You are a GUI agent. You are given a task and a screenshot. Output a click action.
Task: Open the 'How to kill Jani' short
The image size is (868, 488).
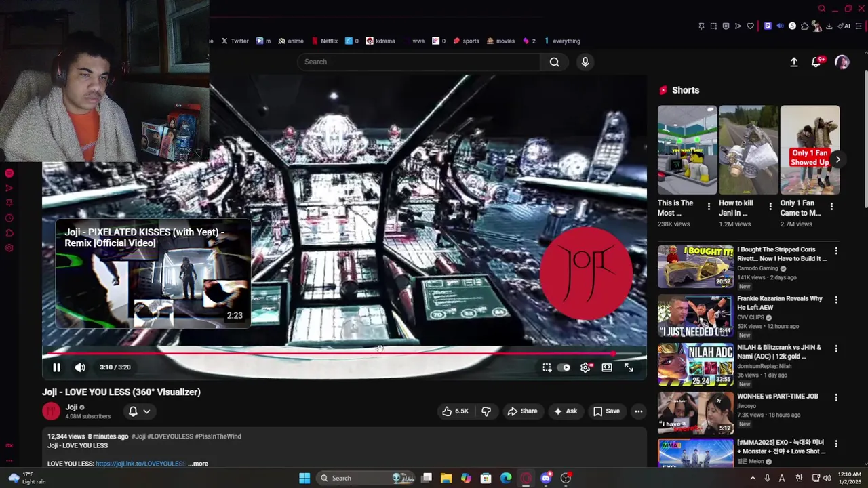point(749,150)
